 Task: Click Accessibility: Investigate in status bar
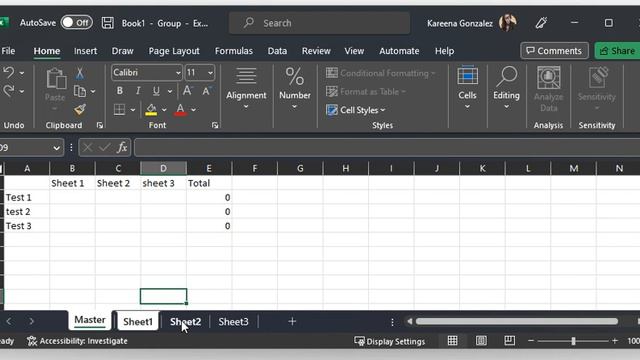coord(77,341)
